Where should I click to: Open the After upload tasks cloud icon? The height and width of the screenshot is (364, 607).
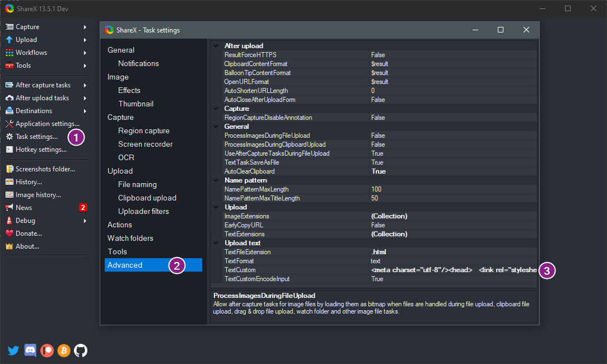coord(10,98)
